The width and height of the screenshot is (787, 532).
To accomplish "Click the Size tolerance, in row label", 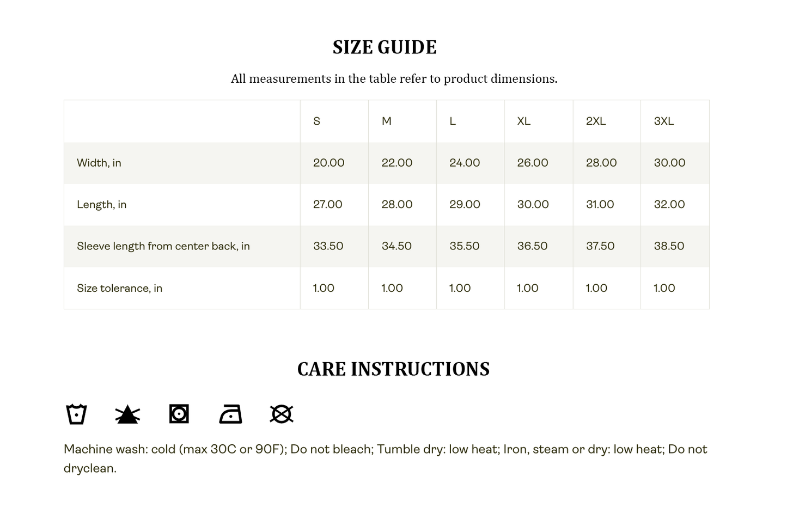I will pos(120,288).
